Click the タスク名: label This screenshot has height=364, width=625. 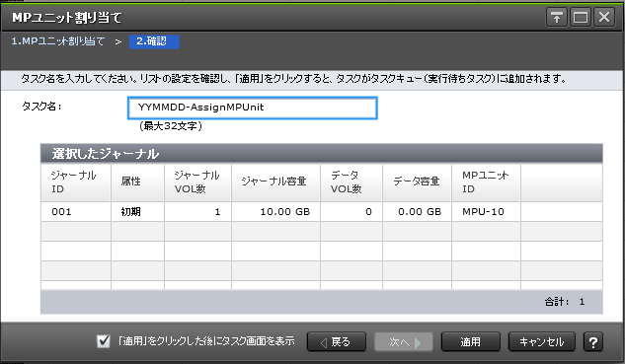click(41, 107)
